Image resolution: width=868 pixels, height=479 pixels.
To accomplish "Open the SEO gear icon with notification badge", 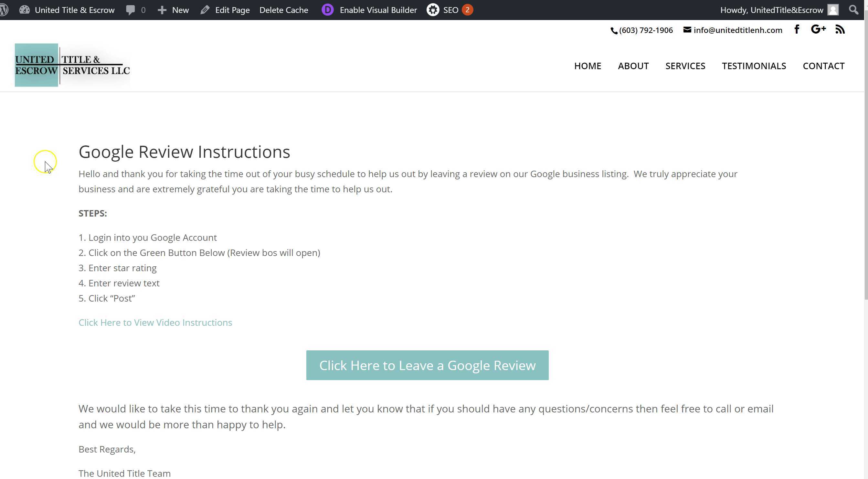I will [433, 9].
